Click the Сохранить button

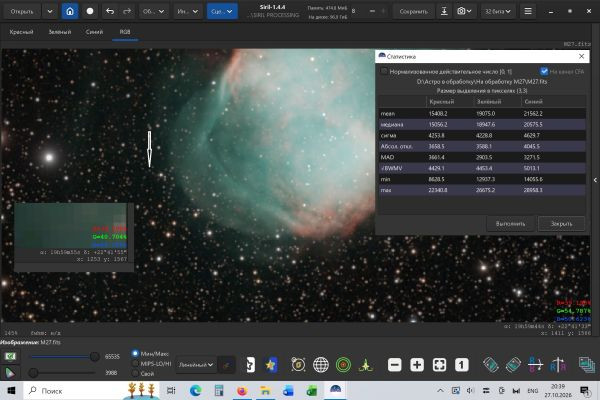pos(413,11)
